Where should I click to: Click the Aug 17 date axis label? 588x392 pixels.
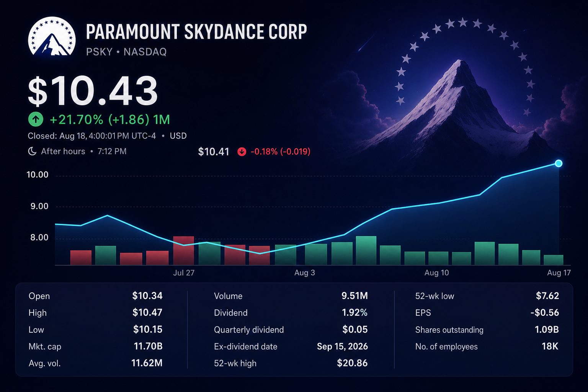(559, 273)
